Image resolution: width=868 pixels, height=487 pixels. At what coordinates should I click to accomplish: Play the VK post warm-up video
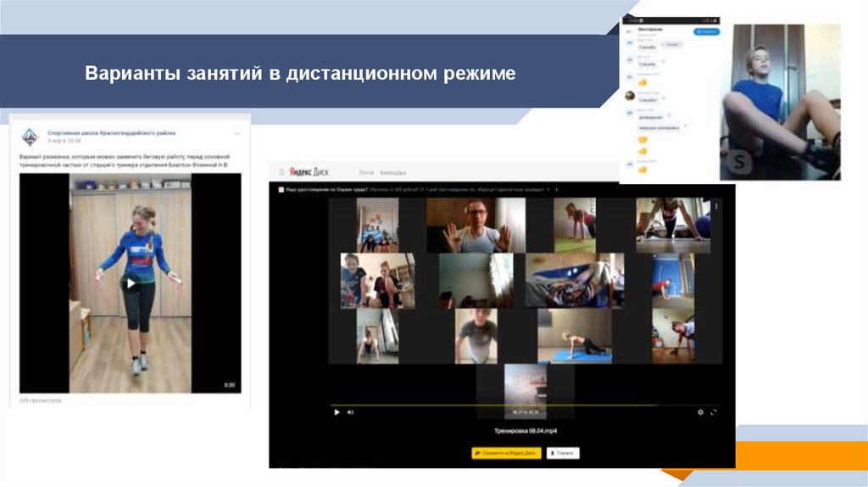pyautogui.click(x=131, y=283)
